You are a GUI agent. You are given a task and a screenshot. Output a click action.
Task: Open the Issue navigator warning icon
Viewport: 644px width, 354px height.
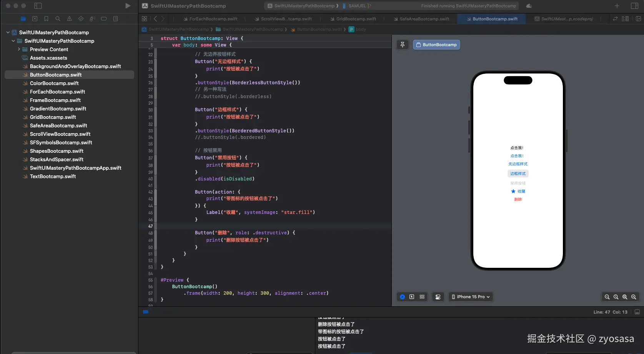click(x=69, y=18)
